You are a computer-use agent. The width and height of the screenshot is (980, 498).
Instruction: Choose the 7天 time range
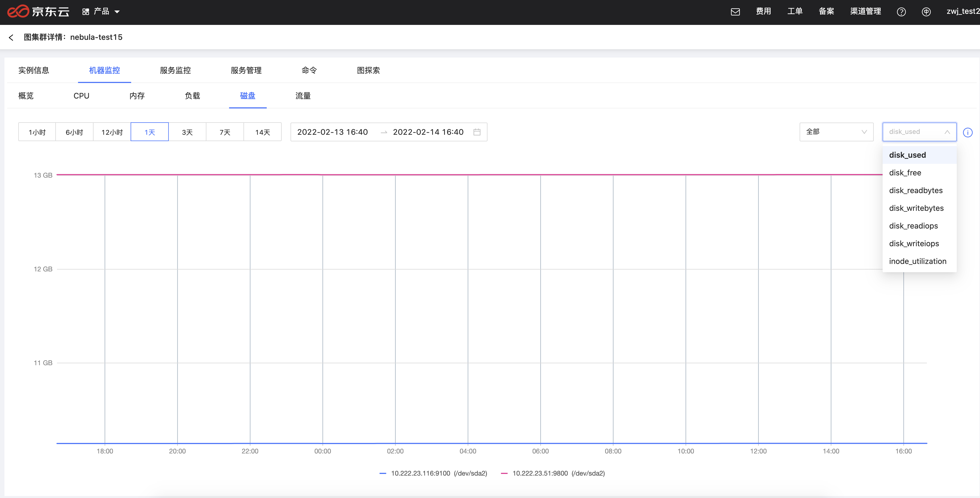click(225, 132)
